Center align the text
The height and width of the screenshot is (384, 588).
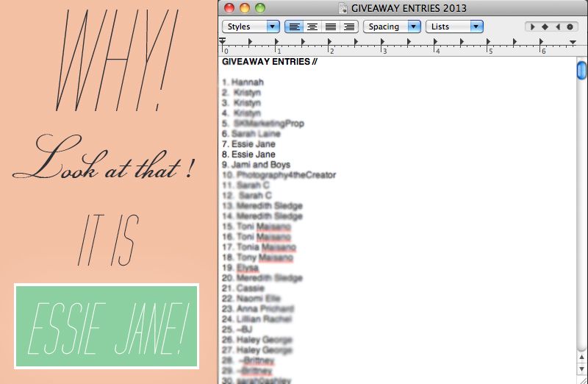pos(312,26)
